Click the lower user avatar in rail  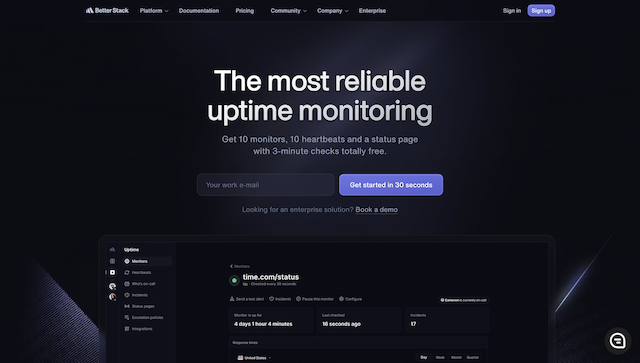tap(112, 297)
